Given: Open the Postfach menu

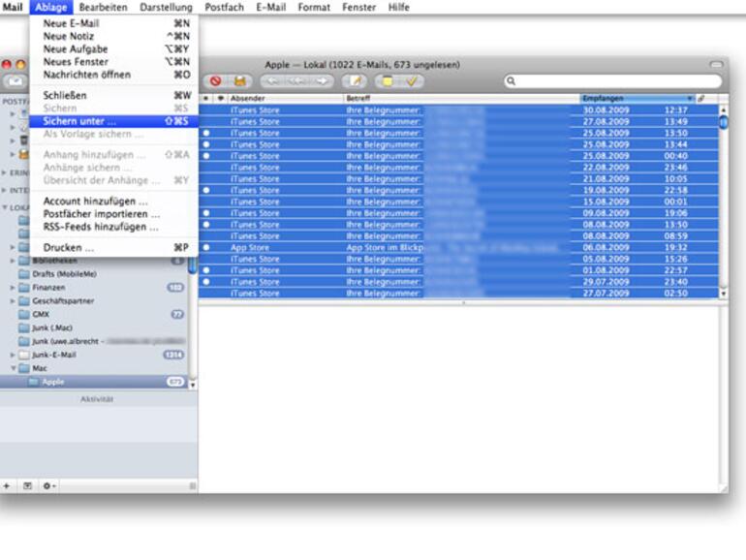Looking at the screenshot, I should coord(224,7).
